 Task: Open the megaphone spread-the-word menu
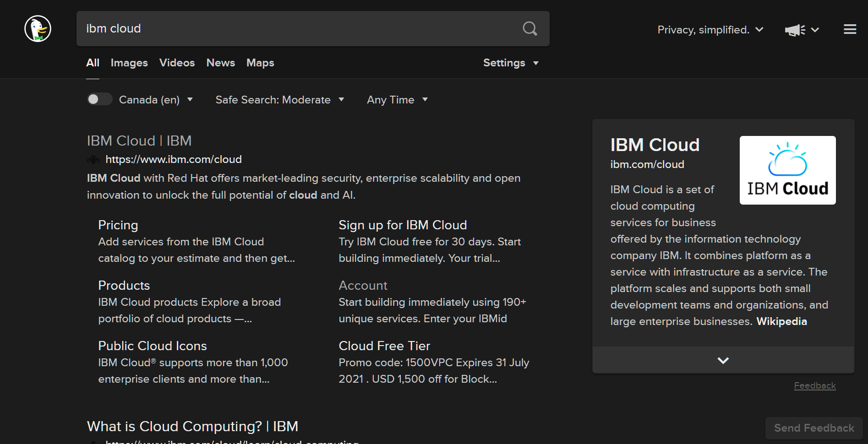[795, 30]
